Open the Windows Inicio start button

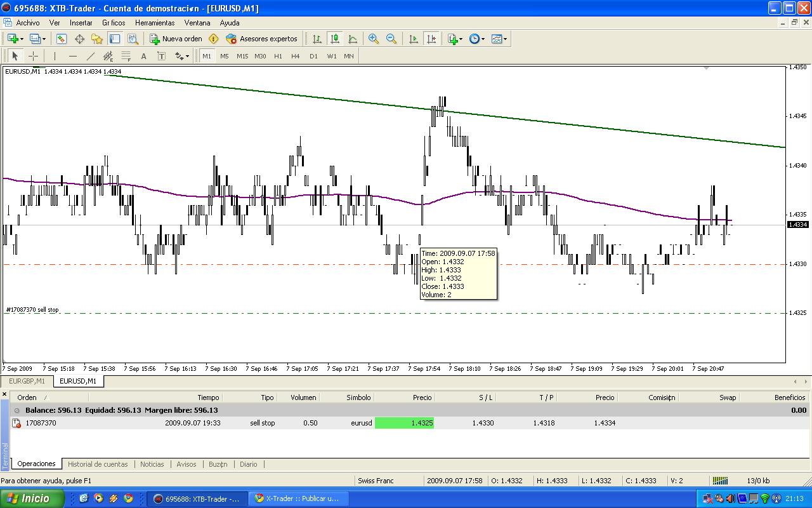coord(32,498)
